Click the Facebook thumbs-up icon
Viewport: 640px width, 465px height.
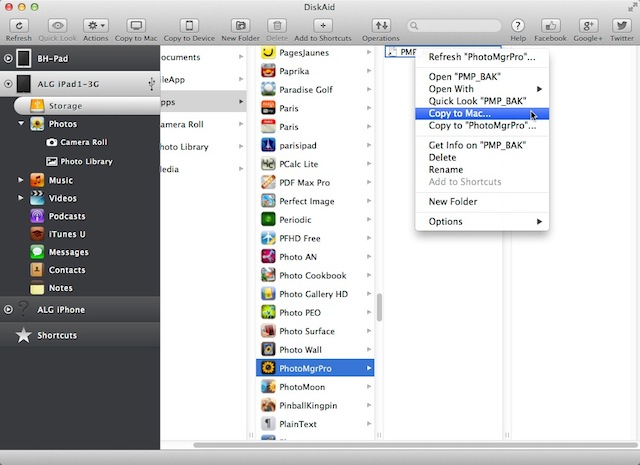point(551,26)
